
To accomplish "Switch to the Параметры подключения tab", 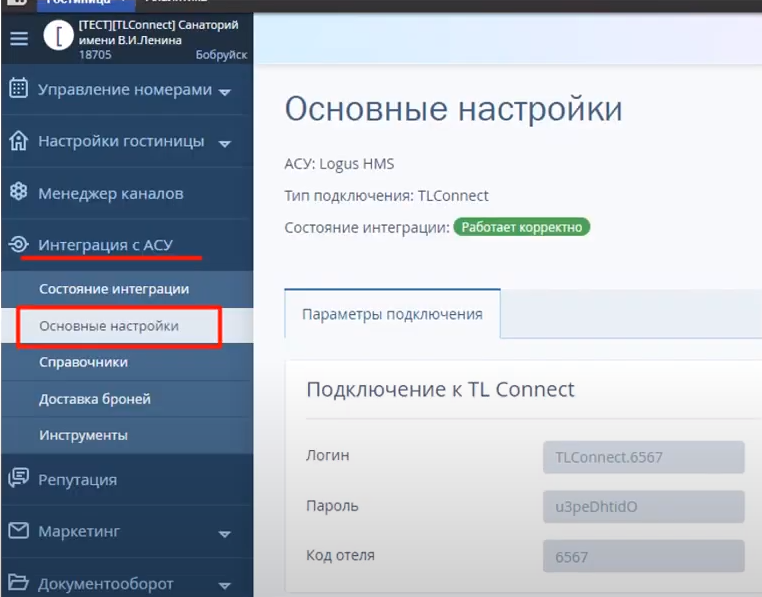I will coord(392,314).
